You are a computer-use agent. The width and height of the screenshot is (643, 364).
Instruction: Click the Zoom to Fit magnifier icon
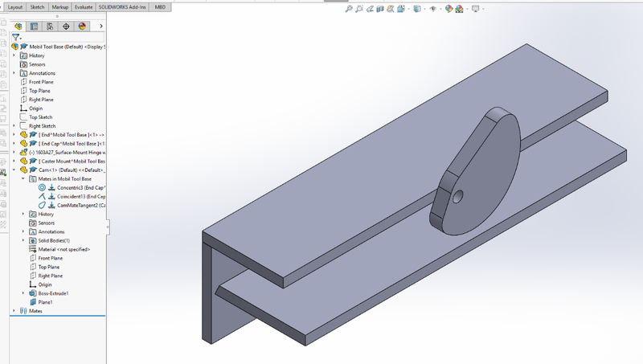[349, 9]
